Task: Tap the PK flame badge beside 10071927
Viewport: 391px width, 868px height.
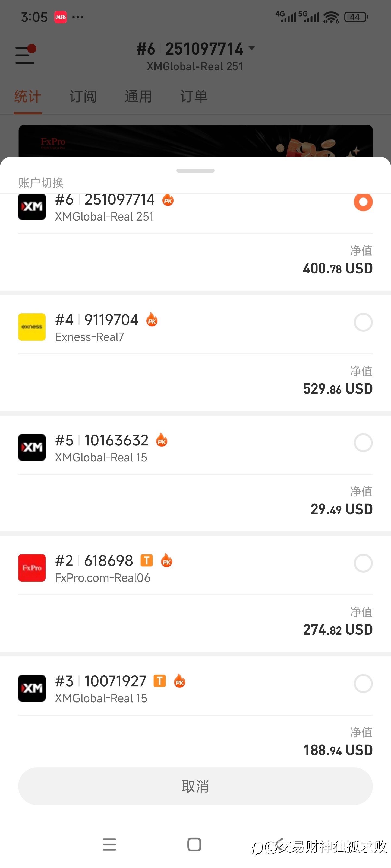Action: point(179,681)
